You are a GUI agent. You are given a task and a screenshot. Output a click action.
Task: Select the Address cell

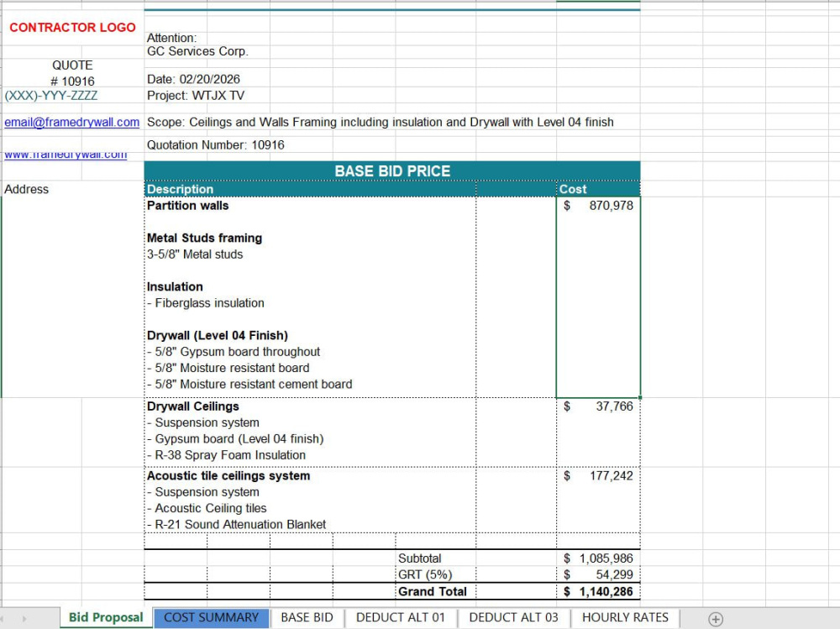26,189
